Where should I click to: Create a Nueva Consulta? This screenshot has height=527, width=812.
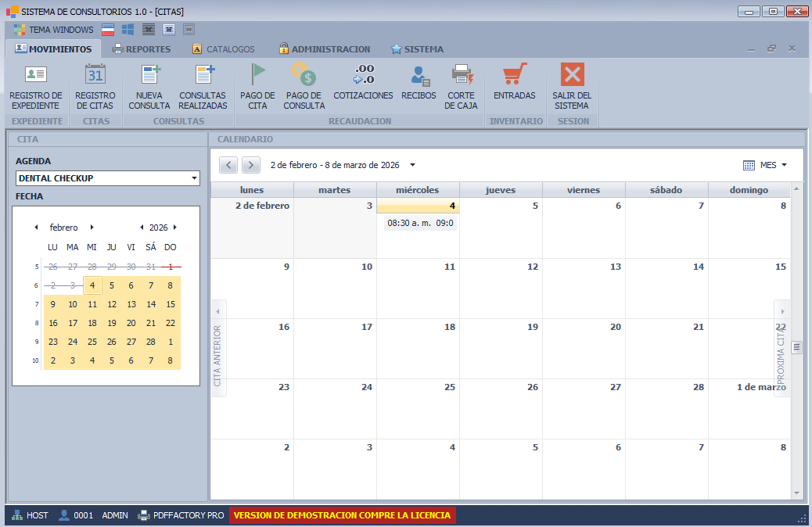point(149,86)
